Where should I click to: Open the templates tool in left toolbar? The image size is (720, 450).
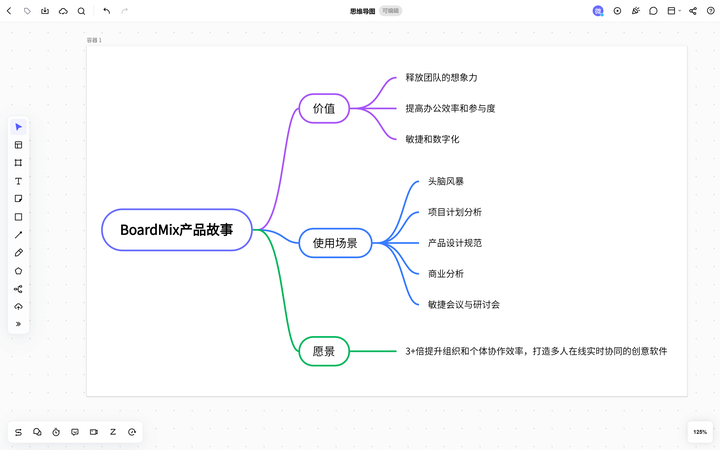click(x=18, y=145)
